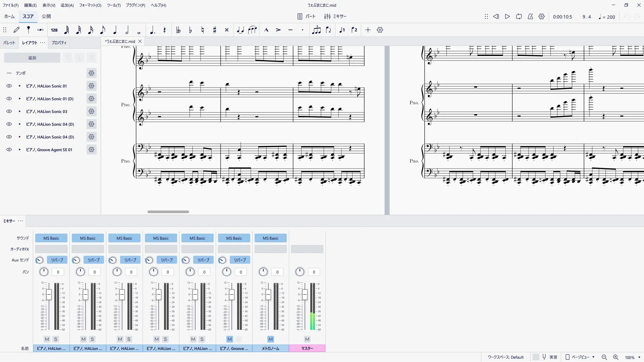This screenshot has height=362, width=644.
Task: Mute the メトロノーム mixer channel
Action: [x=270, y=339]
